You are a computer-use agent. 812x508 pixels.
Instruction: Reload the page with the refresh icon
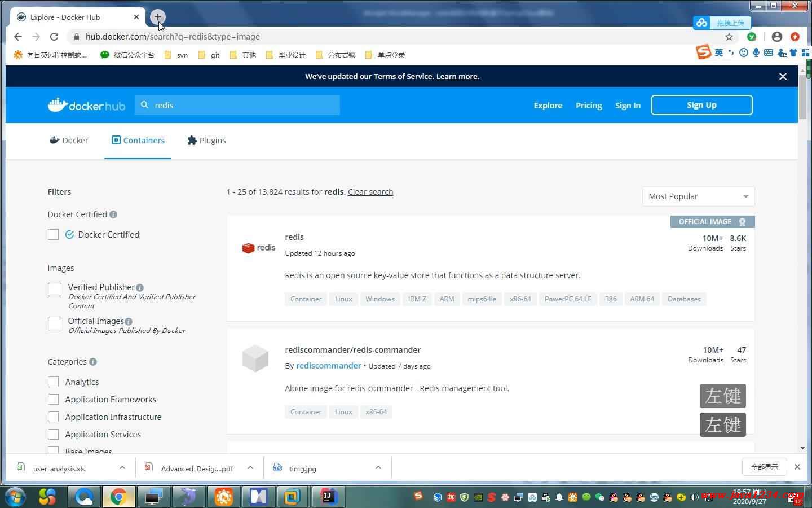54,37
